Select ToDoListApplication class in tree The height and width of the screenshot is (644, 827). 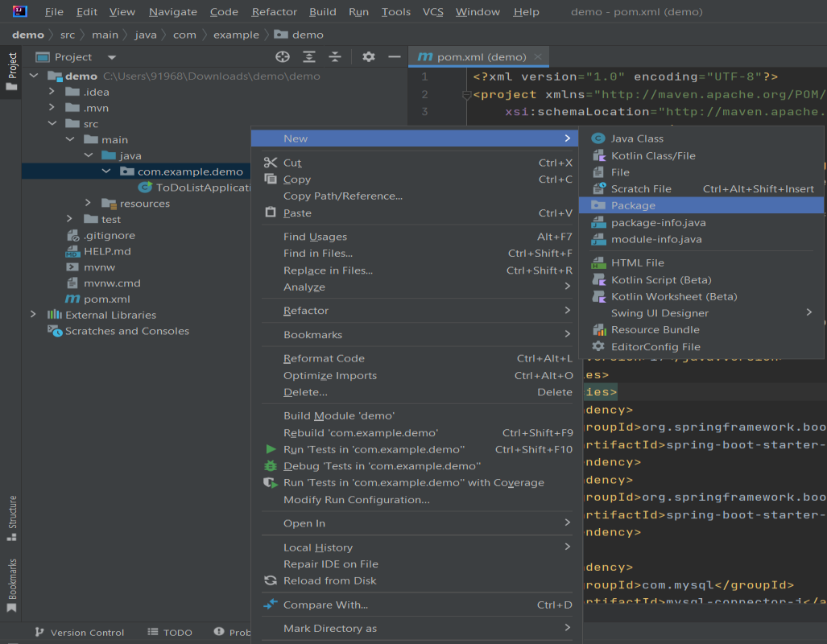[x=194, y=188]
